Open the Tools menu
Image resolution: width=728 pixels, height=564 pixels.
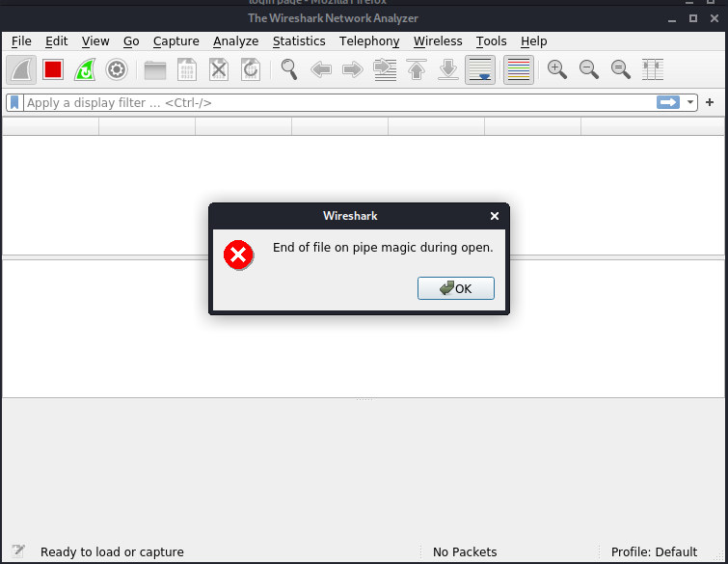(x=491, y=41)
